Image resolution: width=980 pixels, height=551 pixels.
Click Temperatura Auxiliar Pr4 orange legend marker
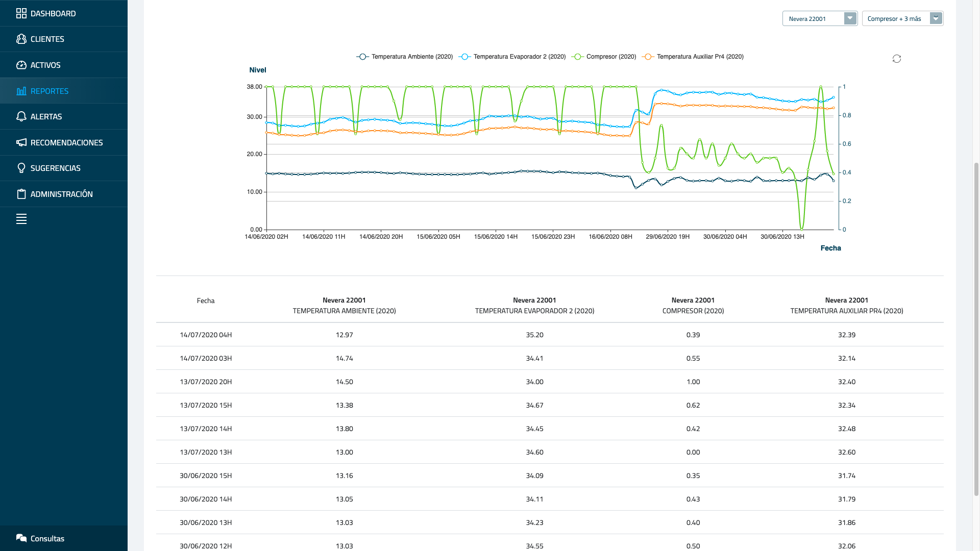tap(648, 57)
